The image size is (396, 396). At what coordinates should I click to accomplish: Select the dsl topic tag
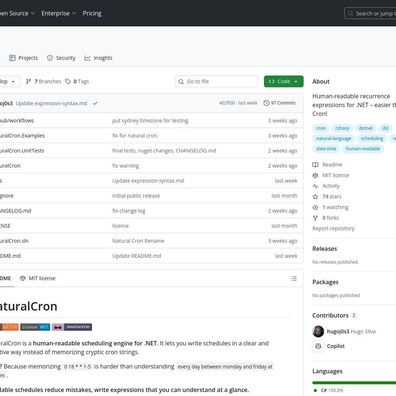385,128
